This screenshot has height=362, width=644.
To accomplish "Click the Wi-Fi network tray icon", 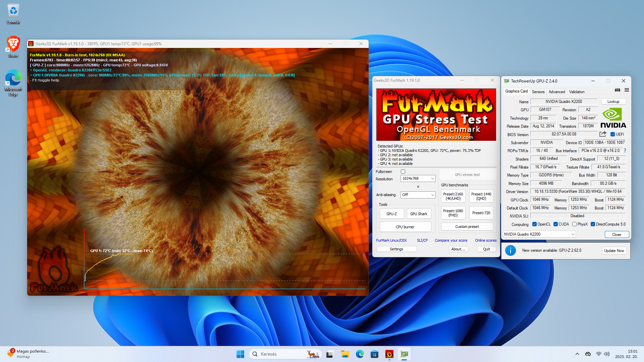I will pos(599,354).
